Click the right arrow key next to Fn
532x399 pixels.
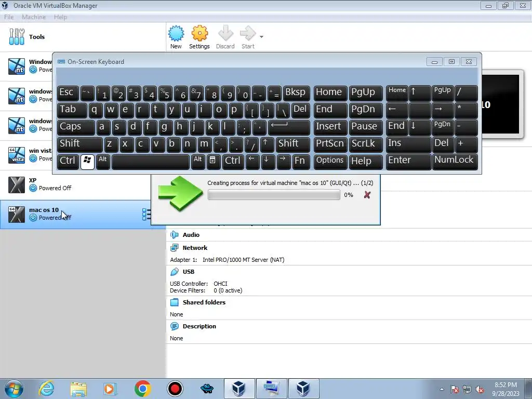tap(283, 162)
